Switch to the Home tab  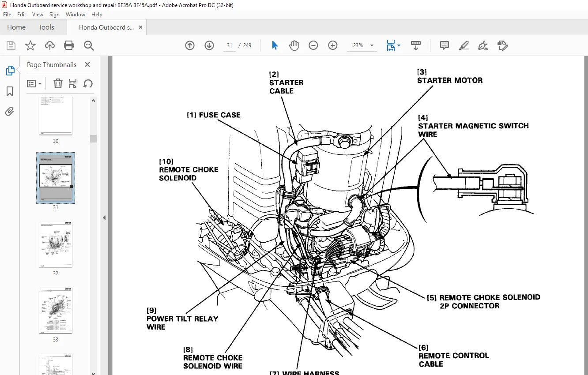pyautogui.click(x=16, y=27)
